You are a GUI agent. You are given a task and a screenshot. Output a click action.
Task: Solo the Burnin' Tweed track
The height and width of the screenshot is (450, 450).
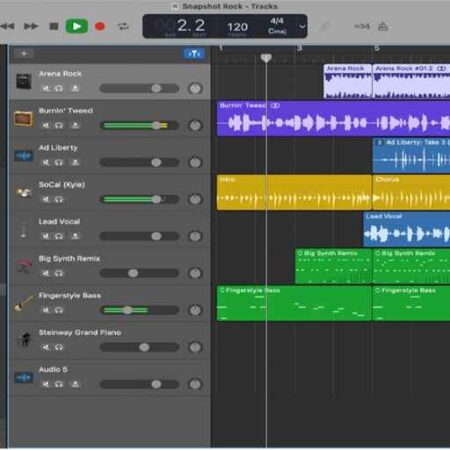coord(59,125)
